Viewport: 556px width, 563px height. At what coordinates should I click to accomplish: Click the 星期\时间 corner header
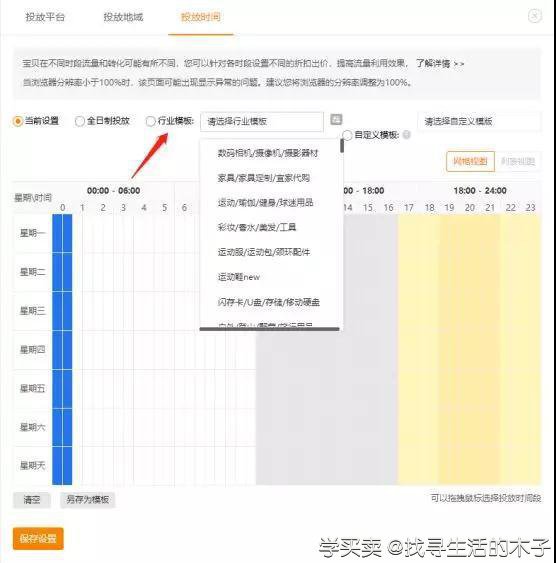[x=33, y=197]
